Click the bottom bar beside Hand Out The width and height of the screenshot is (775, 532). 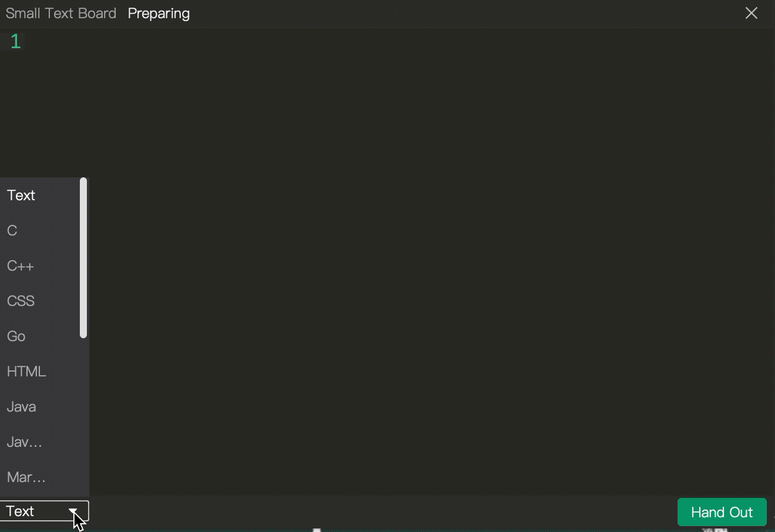(382, 511)
